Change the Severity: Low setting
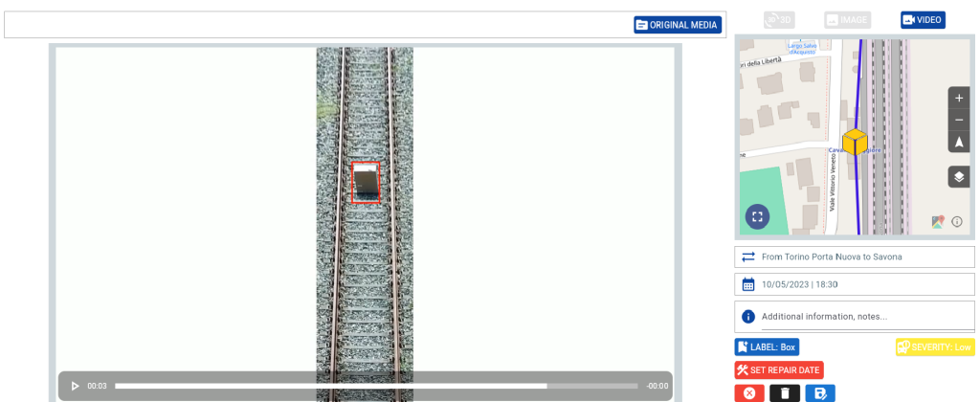 935,346
